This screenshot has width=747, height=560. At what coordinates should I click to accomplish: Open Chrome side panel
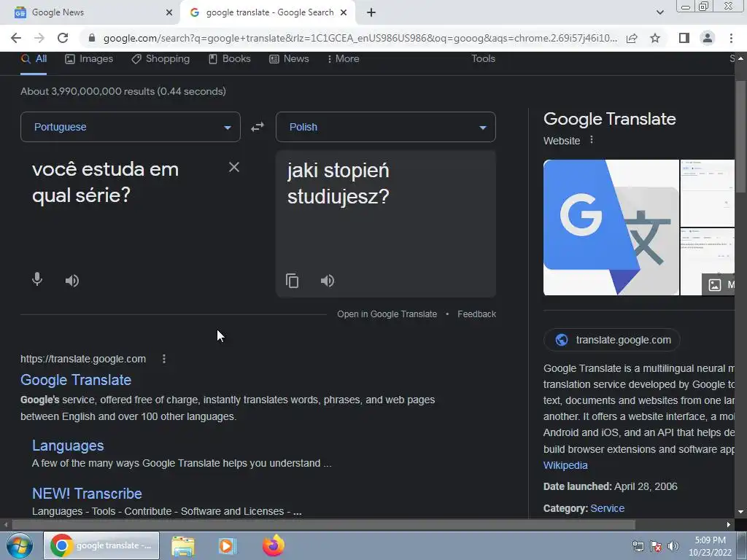coord(684,38)
